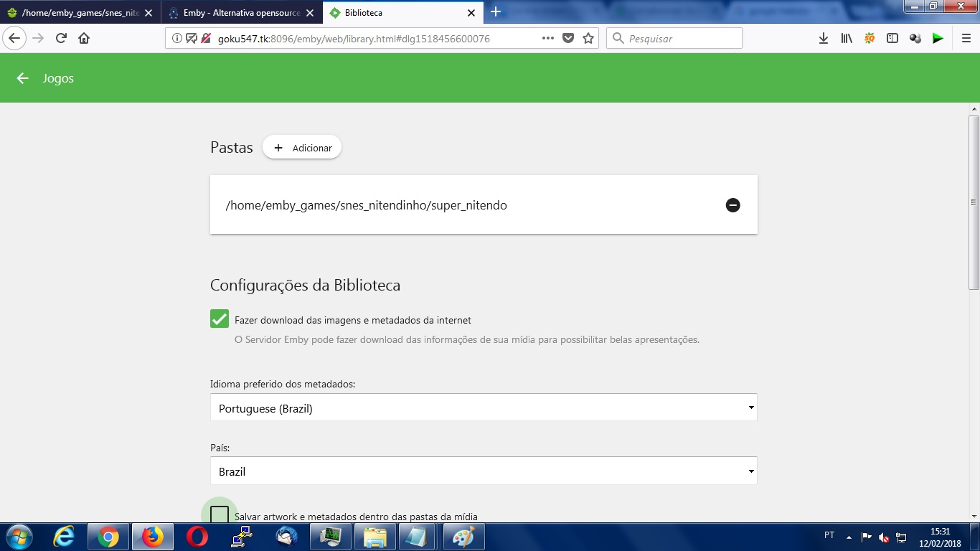The image size is (980, 551).
Task: Click the Pesquisar search box
Action: click(674, 39)
